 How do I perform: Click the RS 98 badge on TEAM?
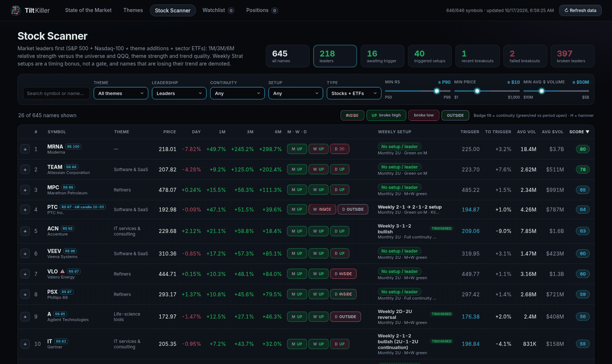[71, 167]
